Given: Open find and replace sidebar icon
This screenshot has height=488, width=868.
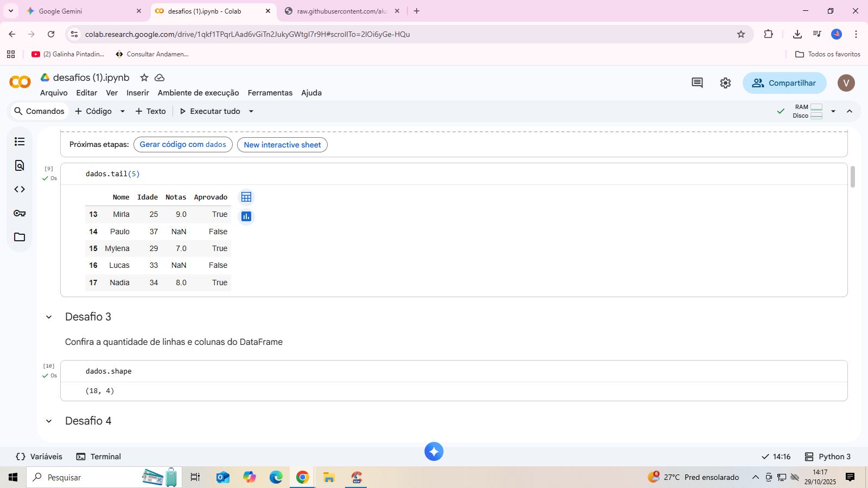Looking at the screenshot, I should 20,165.
